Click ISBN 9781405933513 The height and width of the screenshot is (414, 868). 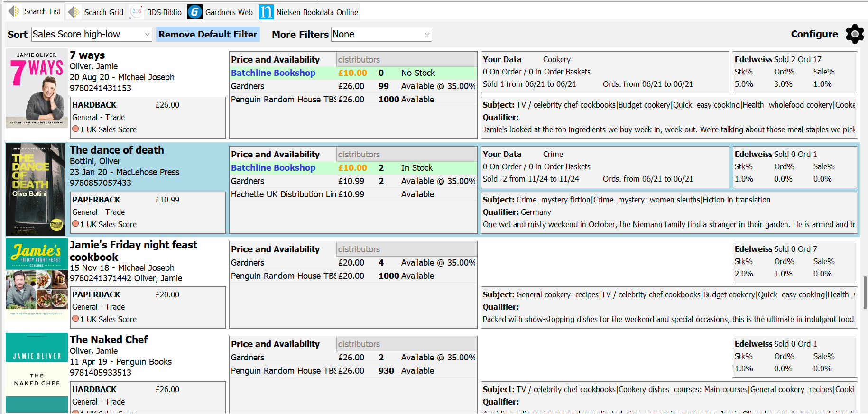point(101,373)
